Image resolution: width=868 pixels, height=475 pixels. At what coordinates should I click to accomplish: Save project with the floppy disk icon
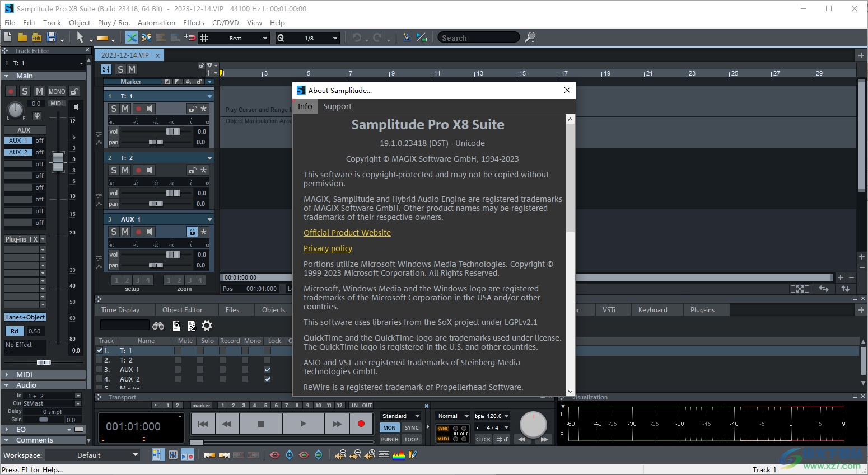[52, 37]
